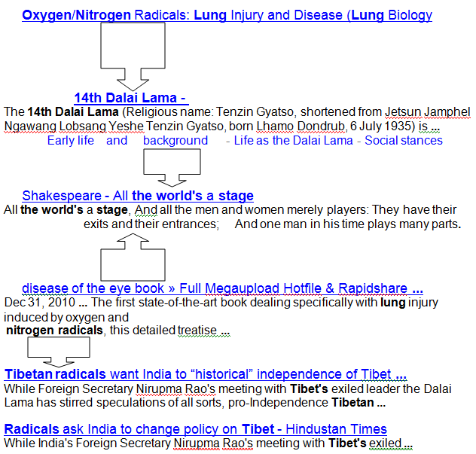Select the up arrow shape below the Shakespeare quote
The image size is (476, 454).
(x=133, y=256)
